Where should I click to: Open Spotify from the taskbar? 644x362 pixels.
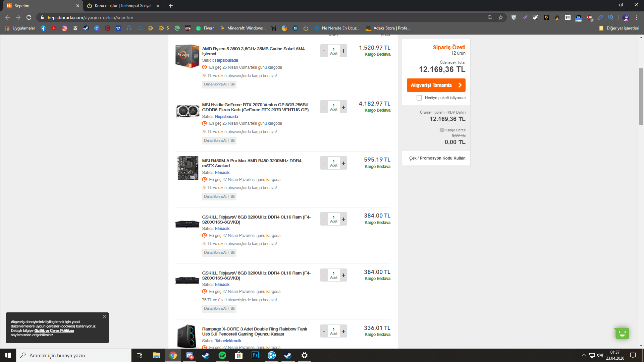[x=222, y=355]
